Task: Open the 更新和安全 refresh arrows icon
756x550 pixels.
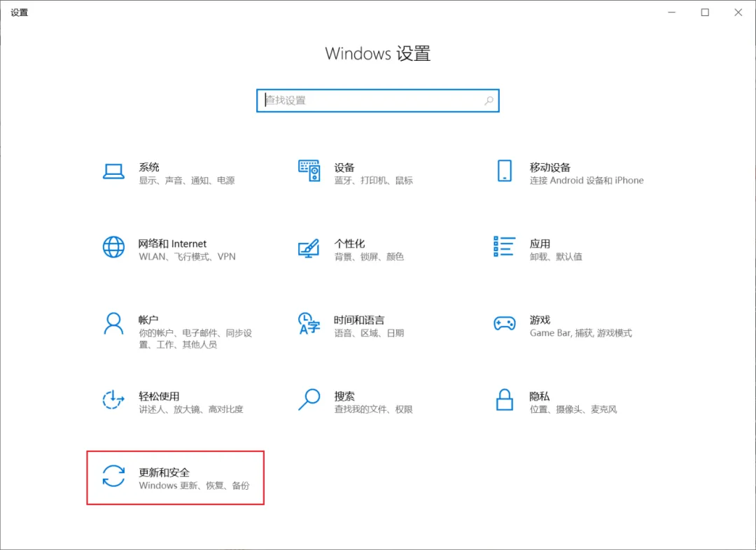Action: [x=114, y=476]
